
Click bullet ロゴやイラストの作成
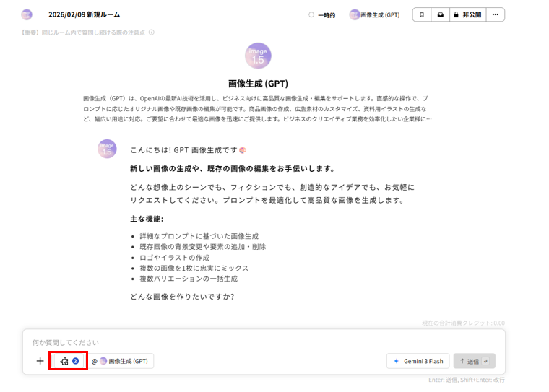[x=174, y=258]
